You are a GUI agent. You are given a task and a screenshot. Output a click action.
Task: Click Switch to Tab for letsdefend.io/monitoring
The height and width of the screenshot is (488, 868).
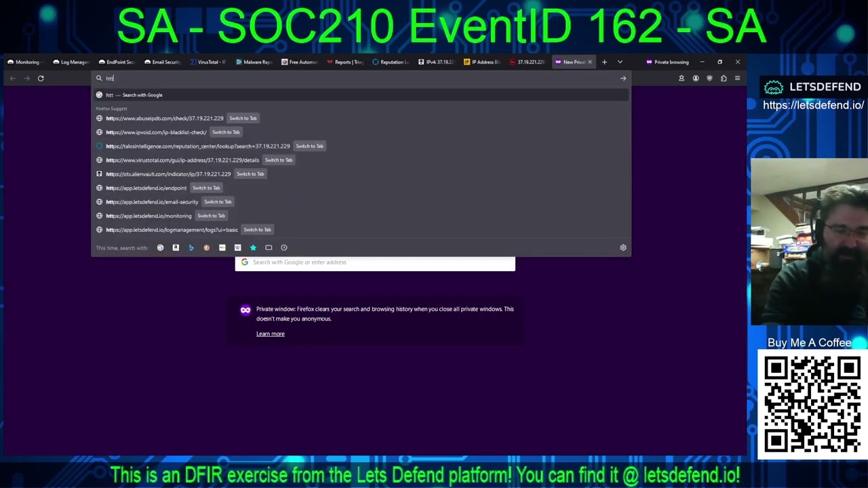point(211,216)
